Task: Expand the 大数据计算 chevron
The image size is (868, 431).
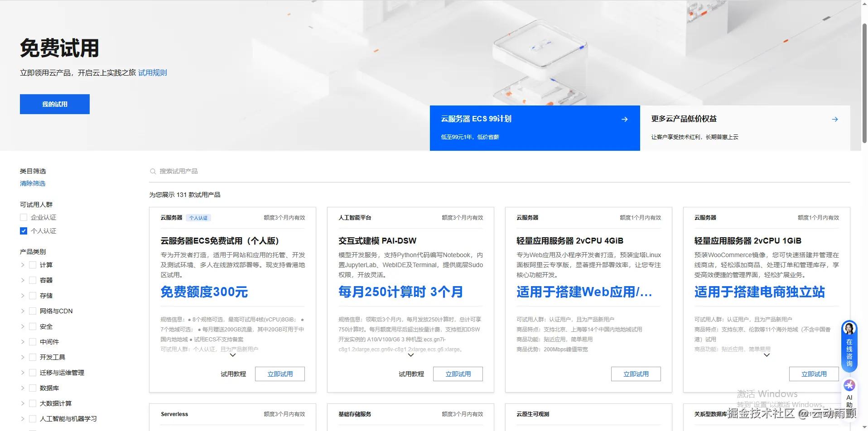Action: [23, 403]
